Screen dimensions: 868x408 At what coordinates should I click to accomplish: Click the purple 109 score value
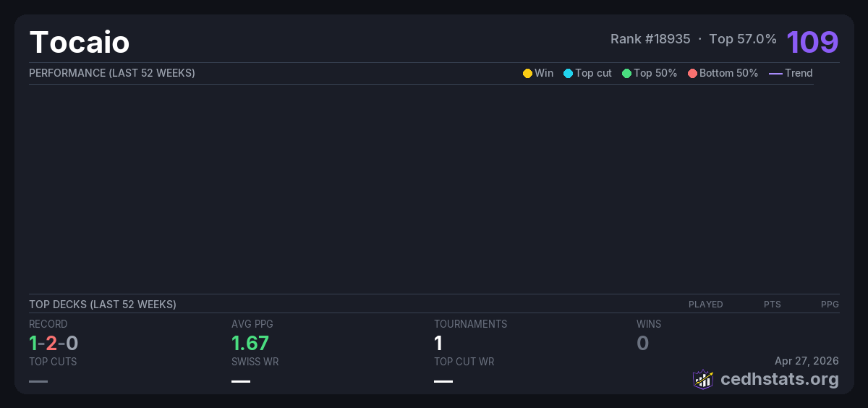tap(812, 42)
